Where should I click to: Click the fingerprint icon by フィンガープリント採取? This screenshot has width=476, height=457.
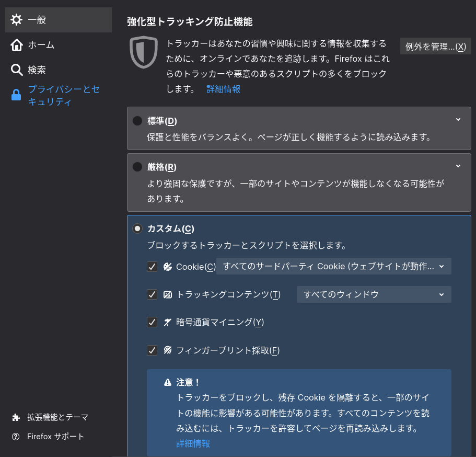coord(168,350)
